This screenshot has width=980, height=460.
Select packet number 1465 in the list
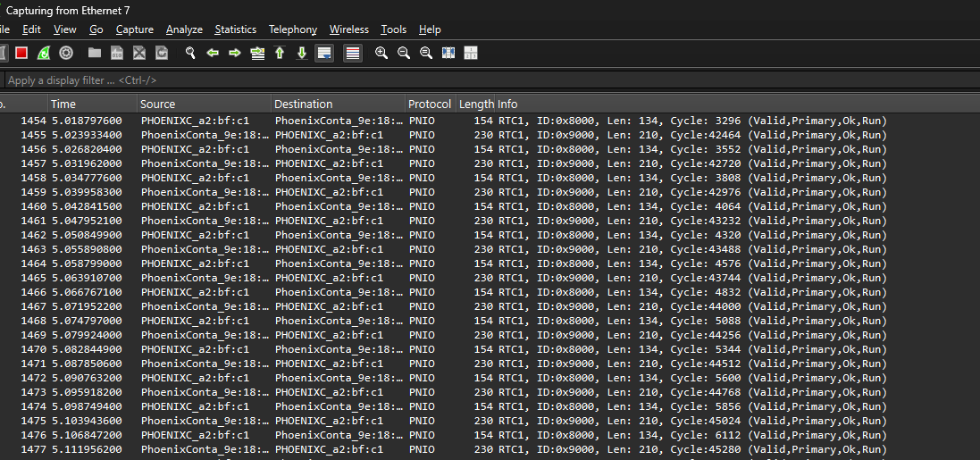tap(357, 278)
